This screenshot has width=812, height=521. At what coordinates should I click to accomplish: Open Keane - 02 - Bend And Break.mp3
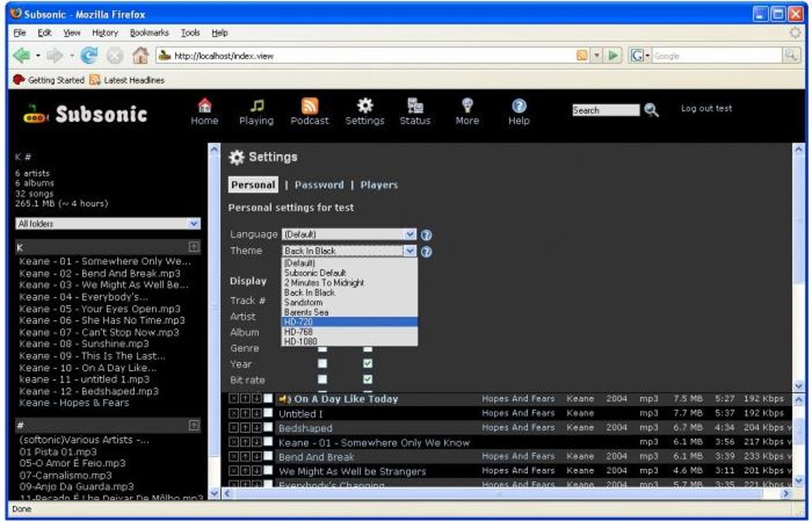(x=100, y=273)
